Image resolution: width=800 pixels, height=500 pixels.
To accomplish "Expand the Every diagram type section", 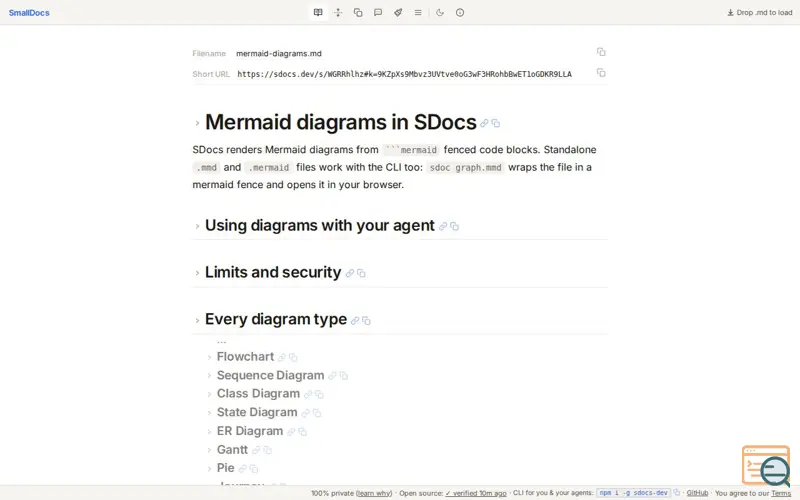I will pos(197,320).
